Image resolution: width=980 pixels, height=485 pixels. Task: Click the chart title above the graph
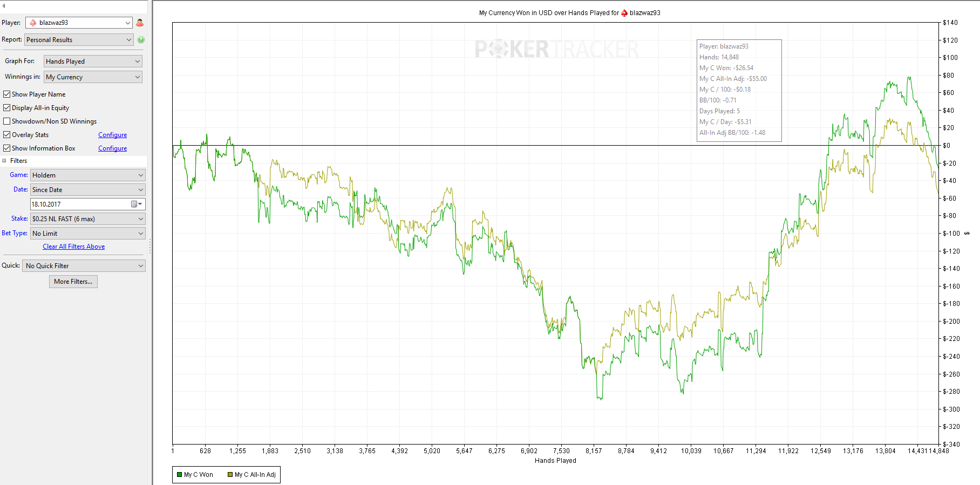point(569,12)
